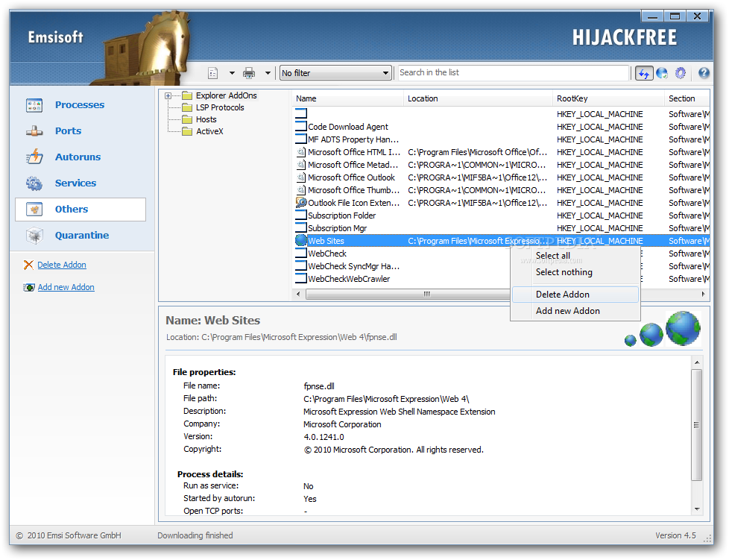Open the print button dropdown arrow
729x560 pixels.
(x=268, y=73)
